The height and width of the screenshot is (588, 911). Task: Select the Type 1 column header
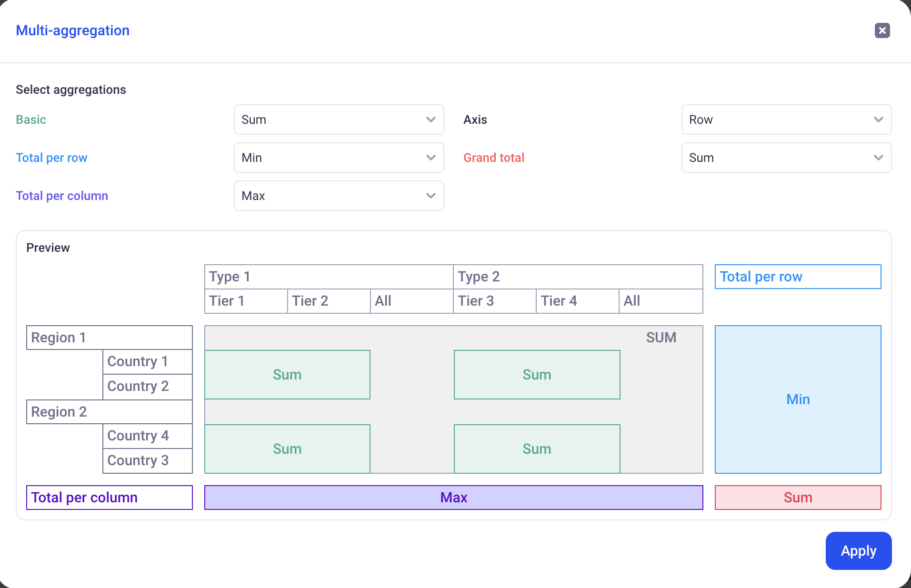point(329,277)
